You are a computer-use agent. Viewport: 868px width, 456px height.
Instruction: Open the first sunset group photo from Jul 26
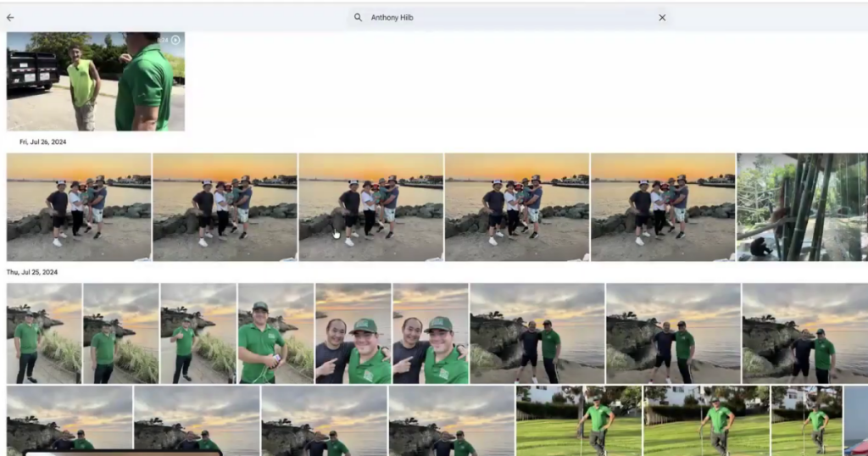point(79,207)
